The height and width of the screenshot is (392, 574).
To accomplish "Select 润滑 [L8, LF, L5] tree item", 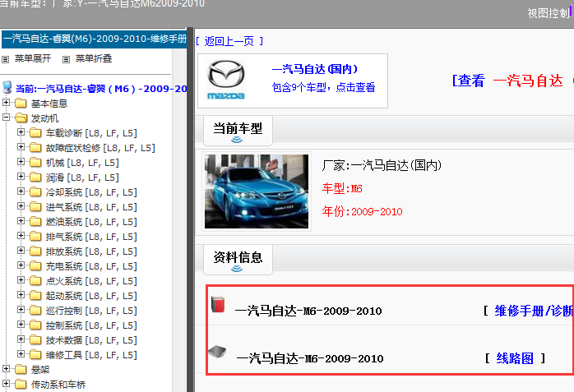I will (x=82, y=178).
